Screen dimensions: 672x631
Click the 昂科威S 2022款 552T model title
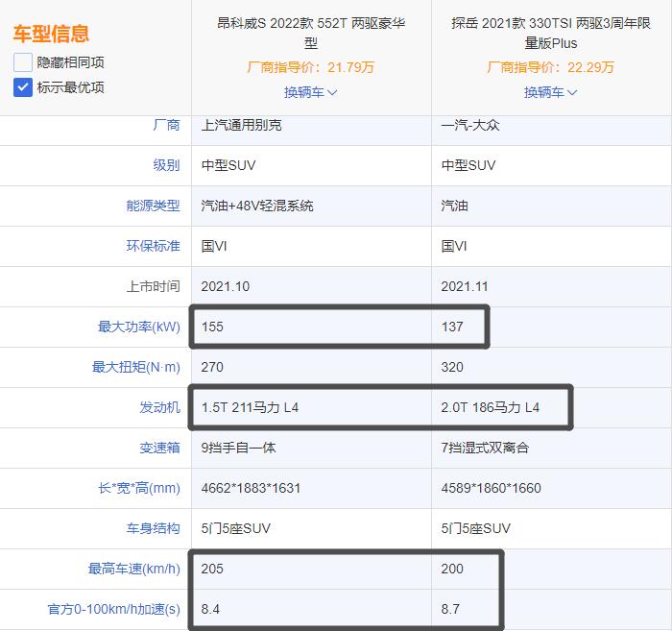tap(311, 33)
